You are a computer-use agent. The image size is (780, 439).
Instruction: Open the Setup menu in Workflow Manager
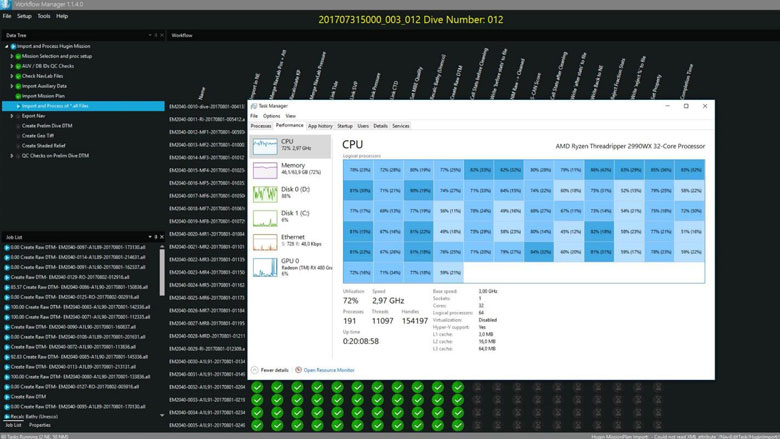[x=24, y=16]
